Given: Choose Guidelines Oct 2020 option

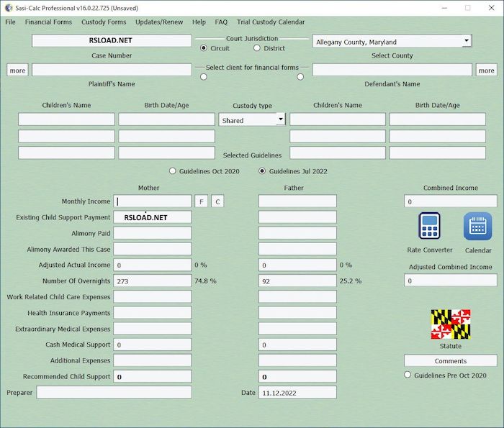Looking at the screenshot, I should tap(173, 170).
